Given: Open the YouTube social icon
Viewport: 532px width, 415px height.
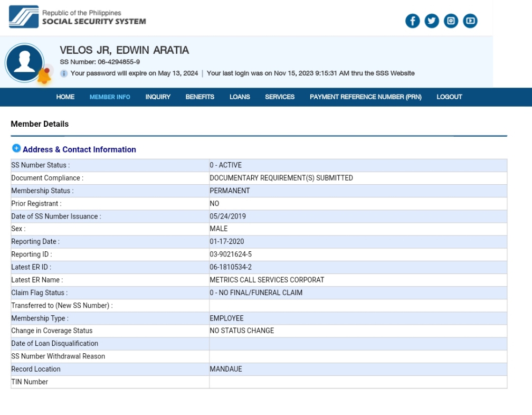Looking at the screenshot, I should pyautogui.click(x=470, y=21).
